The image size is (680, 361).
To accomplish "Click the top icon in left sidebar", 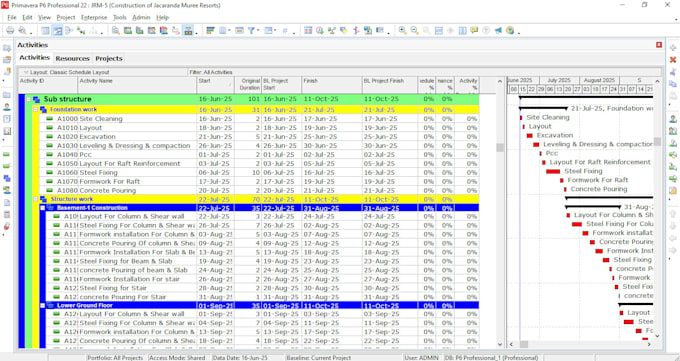I will point(7,48).
